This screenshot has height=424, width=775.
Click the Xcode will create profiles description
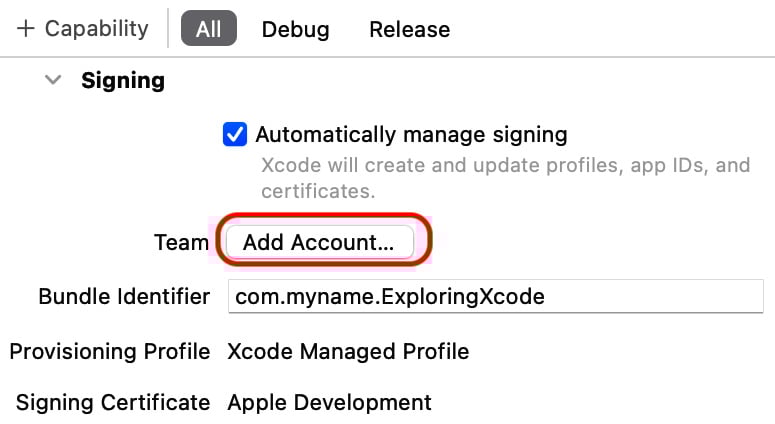tap(505, 178)
